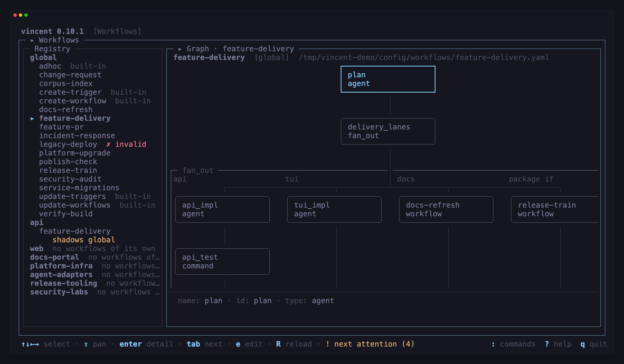This screenshot has height=364, width=624.
Task: Select the feature-pr workflow
Action: pyautogui.click(x=61, y=127)
